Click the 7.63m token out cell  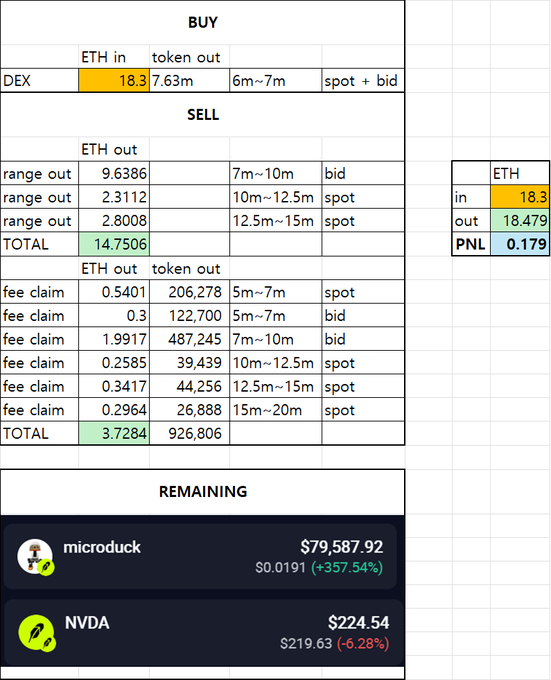coord(189,81)
